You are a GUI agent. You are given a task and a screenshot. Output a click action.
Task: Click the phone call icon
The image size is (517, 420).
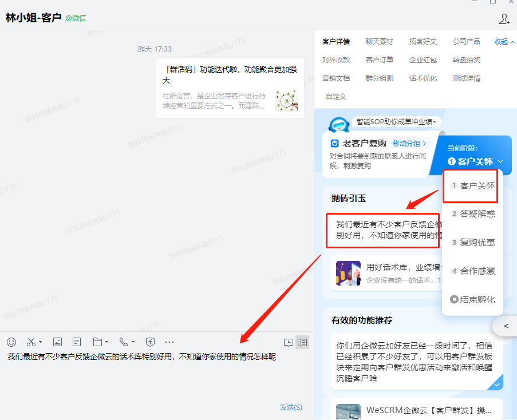124,342
